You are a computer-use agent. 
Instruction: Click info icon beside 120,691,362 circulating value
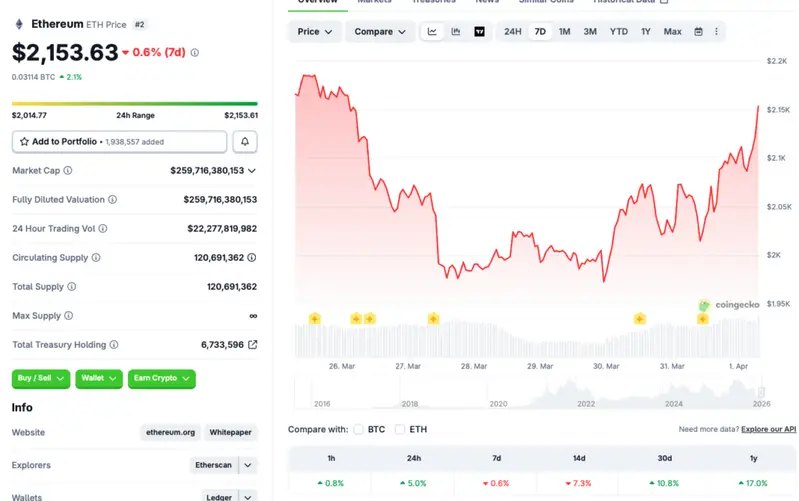click(252, 257)
